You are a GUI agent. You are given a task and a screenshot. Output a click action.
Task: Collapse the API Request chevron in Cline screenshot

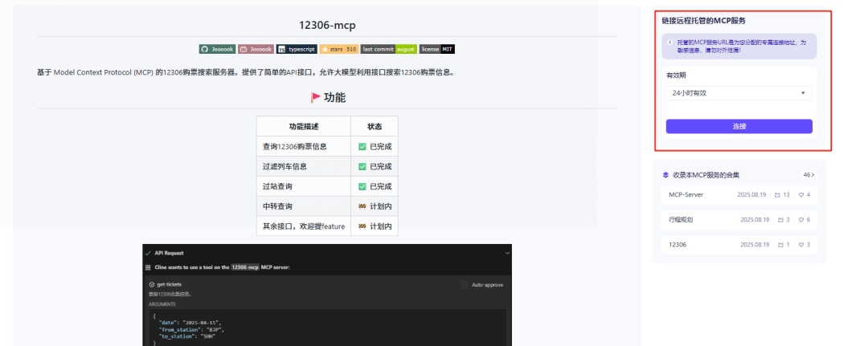[508, 253]
